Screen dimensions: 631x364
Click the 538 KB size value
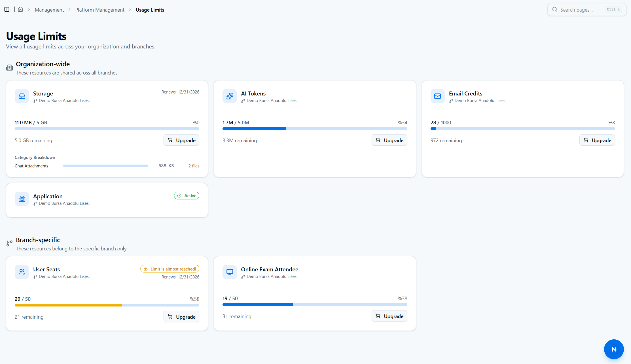pos(166,166)
